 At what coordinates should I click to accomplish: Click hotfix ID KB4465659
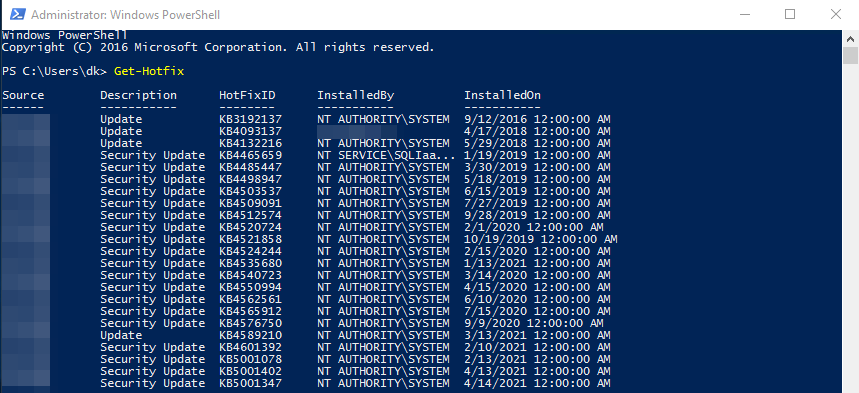[x=250, y=156]
